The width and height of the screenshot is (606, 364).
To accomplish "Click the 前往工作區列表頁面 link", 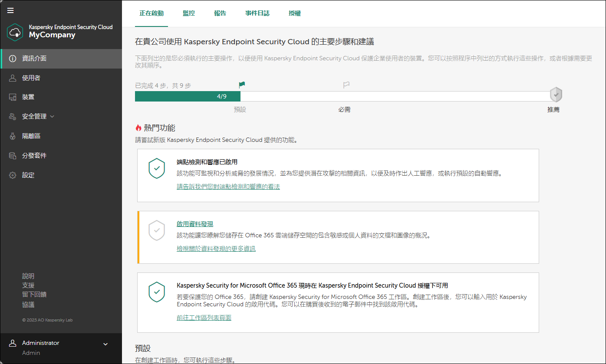I will 204,318.
